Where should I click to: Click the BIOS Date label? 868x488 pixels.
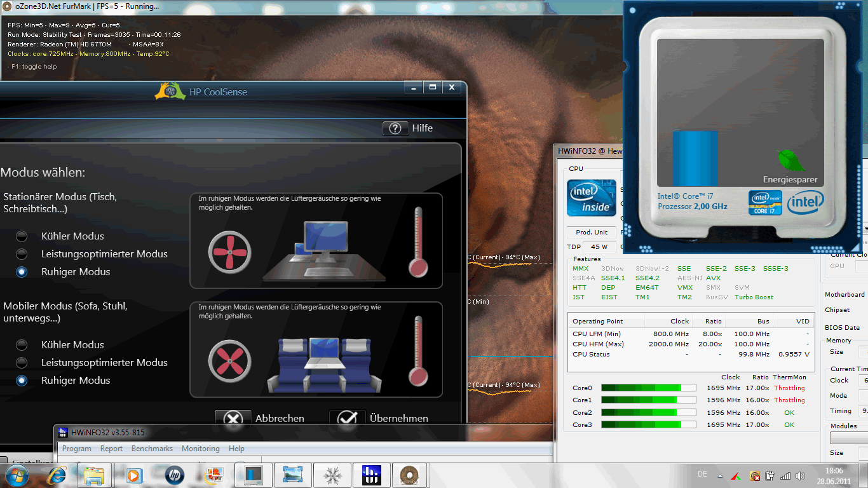pyautogui.click(x=842, y=328)
